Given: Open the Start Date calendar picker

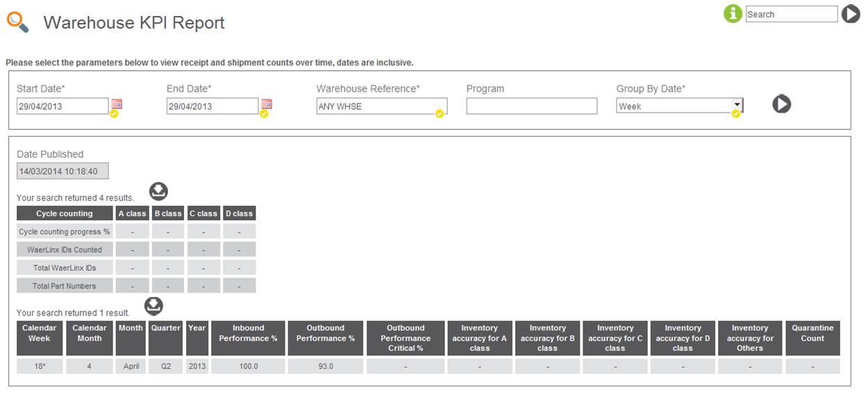Looking at the screenshot, I should click(117, 104).
